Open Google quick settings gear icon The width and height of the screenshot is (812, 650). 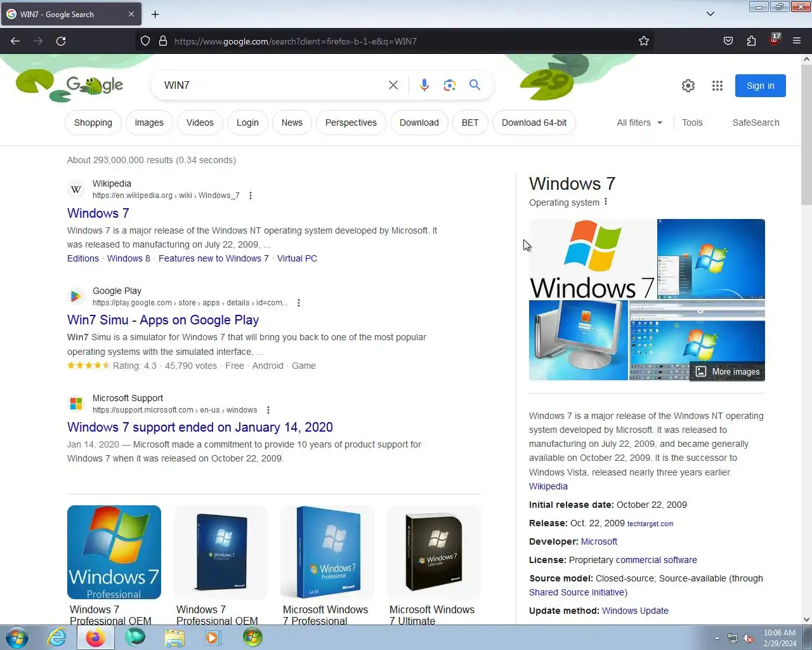pyautogui.click(x=688, y=86)
